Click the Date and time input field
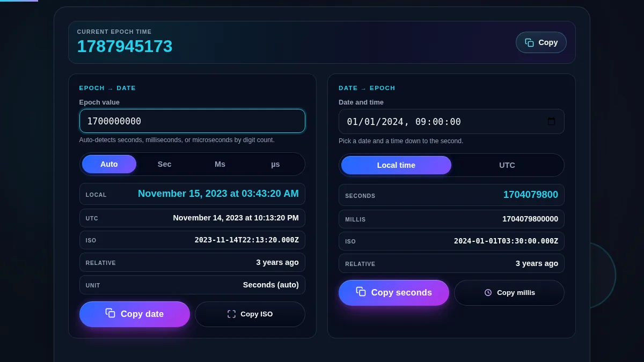The height and width of the screenshot is (362, 644). tap(451, 121)
